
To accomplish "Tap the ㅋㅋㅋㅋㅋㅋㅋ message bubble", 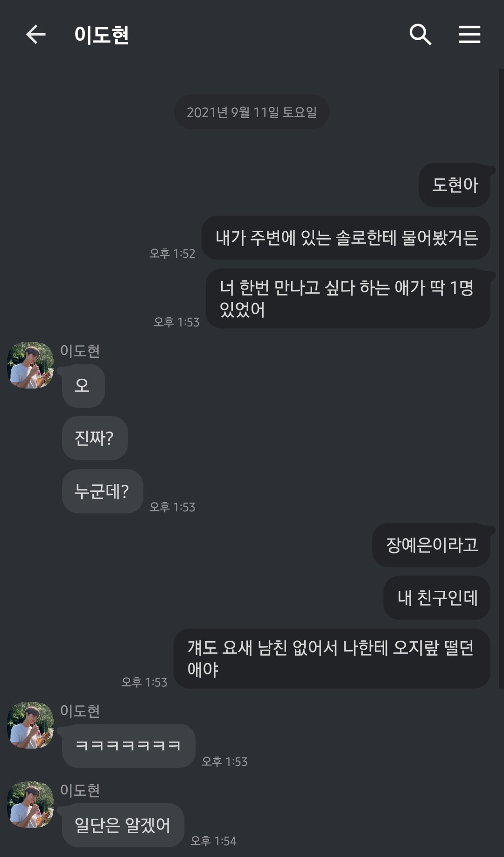I will click(x=128, y=745).
